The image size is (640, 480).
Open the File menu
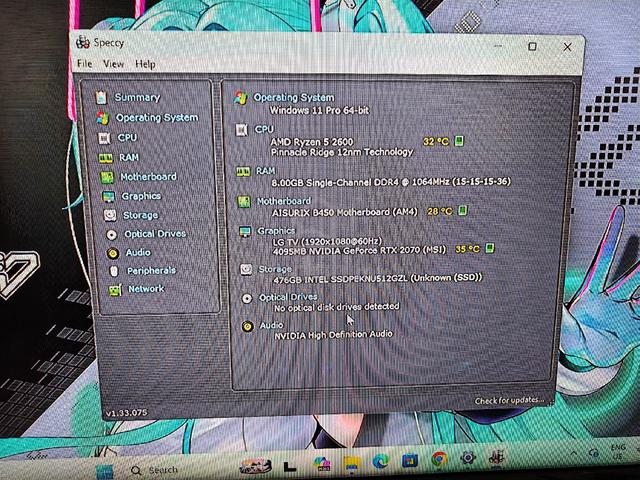(84, 64)
